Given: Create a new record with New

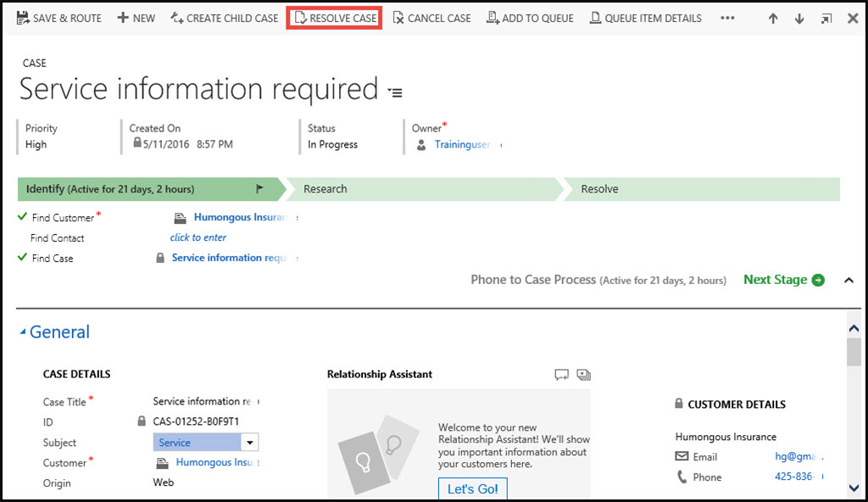Looking at the screenshot, I should (x=136, y=18).
